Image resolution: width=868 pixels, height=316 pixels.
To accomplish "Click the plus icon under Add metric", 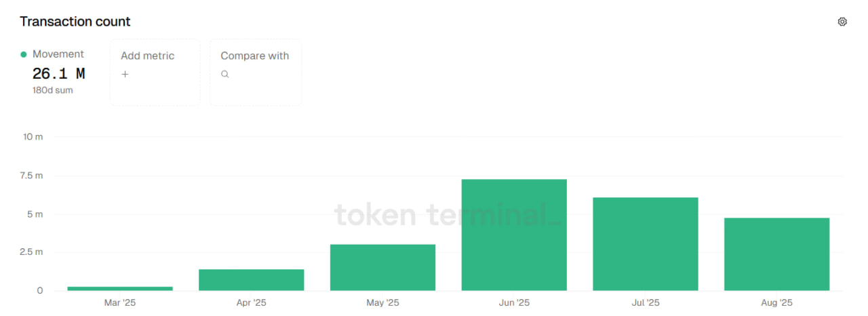I will point(125,75).
